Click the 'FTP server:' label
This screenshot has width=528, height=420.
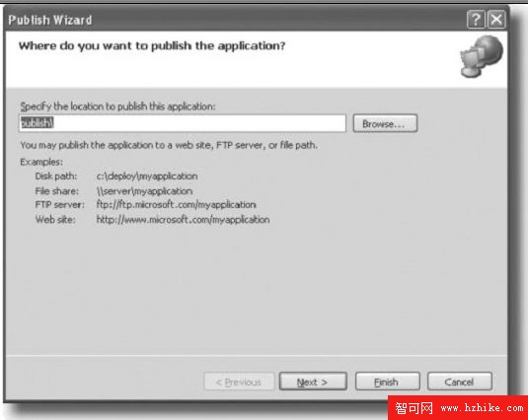(x=59, y=204)
